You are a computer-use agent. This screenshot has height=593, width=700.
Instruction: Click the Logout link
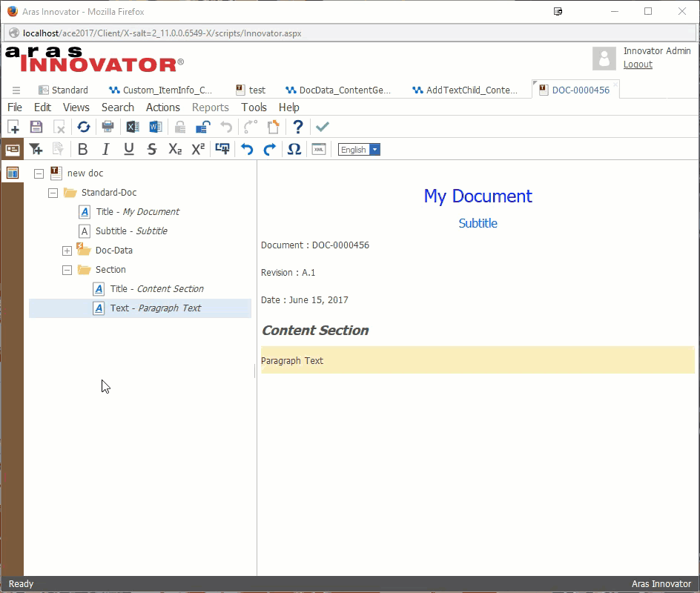638,64
